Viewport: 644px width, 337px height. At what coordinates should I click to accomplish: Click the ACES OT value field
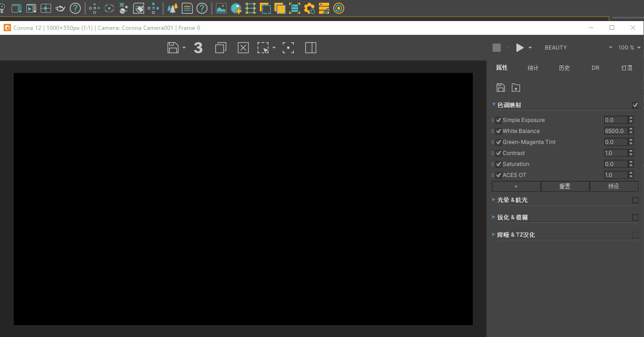(x=616, y=175)
